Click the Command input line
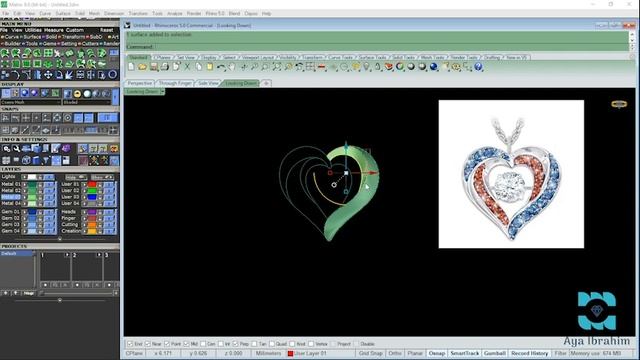This screenshot has height=360, width=640. tap(376, 47)
